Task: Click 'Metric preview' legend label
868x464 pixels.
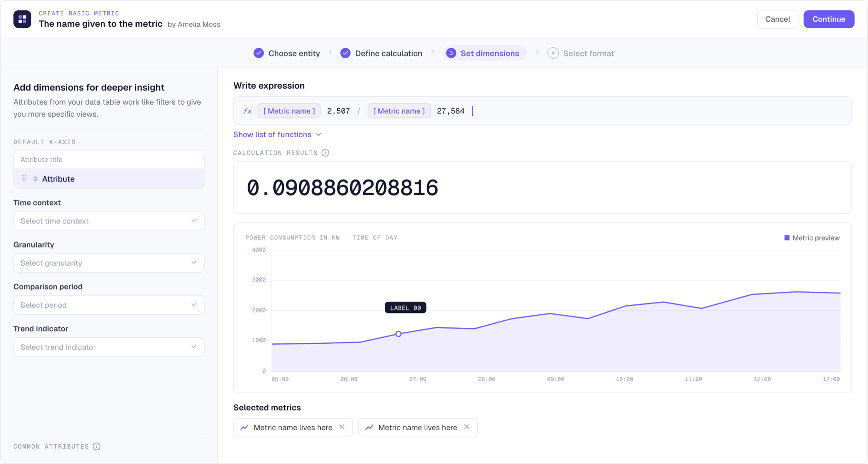Action: point(816,238)
